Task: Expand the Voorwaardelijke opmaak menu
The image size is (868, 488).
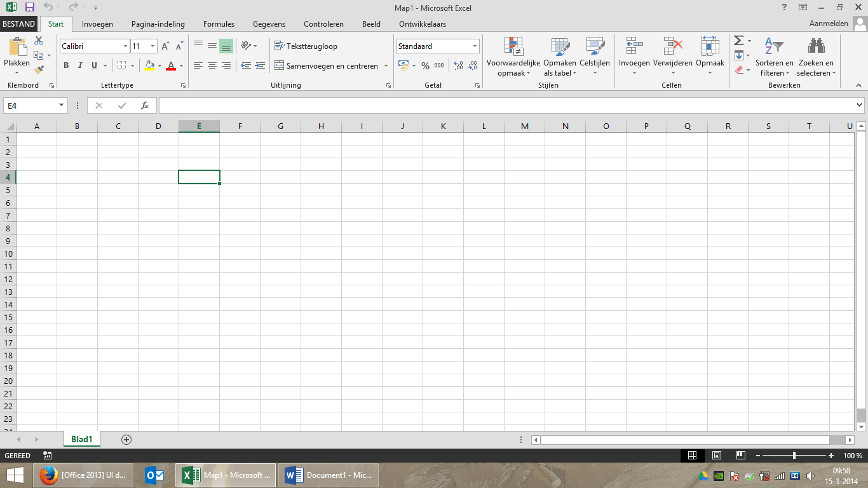Action: tap(513, 57)
